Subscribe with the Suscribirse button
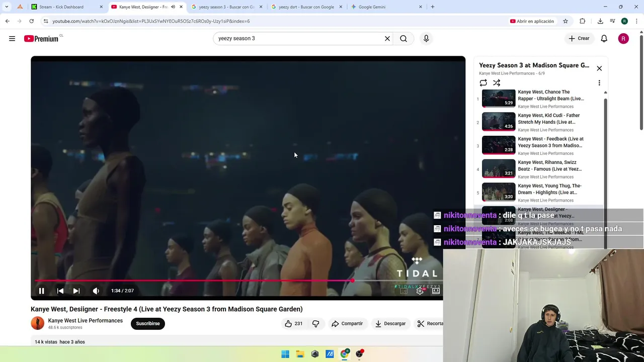The image size is (644, 362). [148, 323]
